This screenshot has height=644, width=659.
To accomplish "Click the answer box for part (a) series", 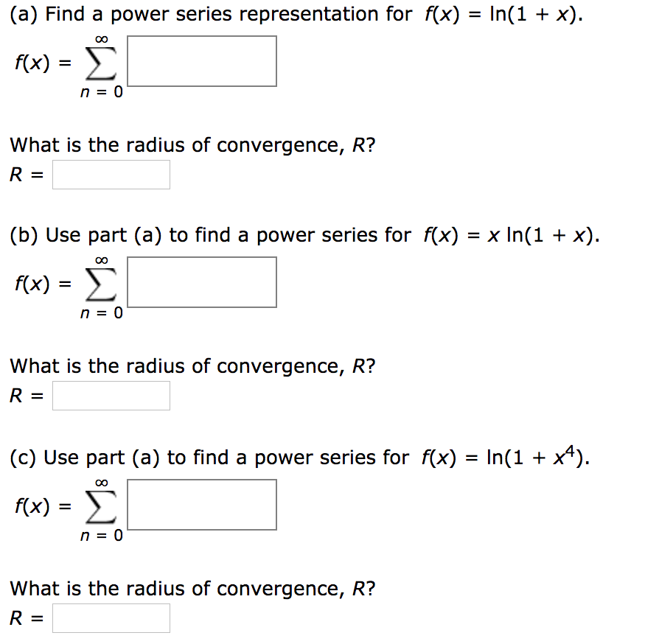I will click(201, 61).
